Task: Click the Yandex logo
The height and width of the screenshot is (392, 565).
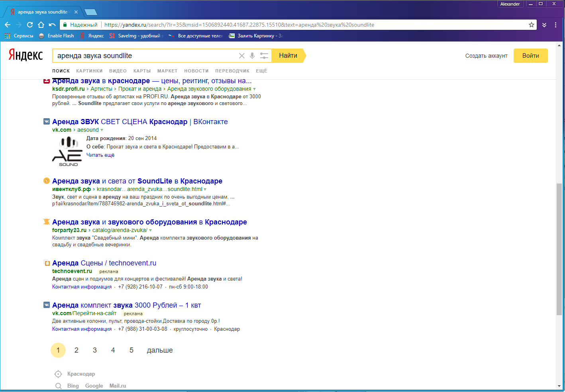Action: 26,55
